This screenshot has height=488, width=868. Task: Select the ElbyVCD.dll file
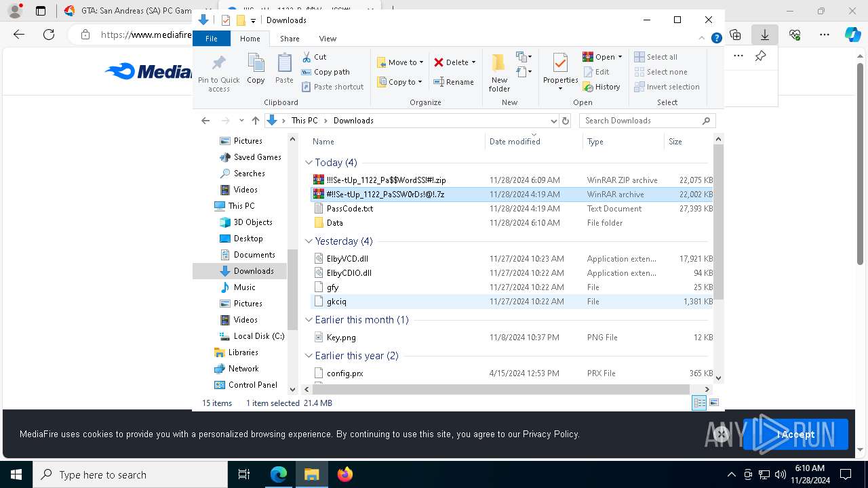[x=347, y=259]
